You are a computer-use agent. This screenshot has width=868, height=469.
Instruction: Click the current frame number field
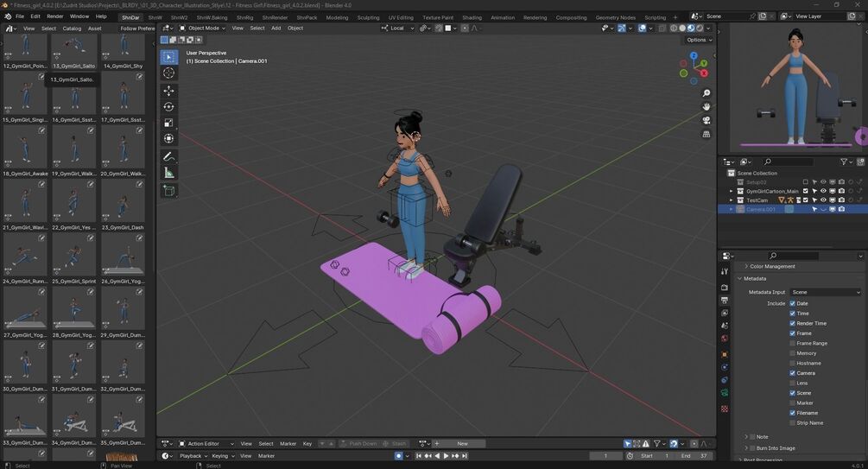click(605, 456)
